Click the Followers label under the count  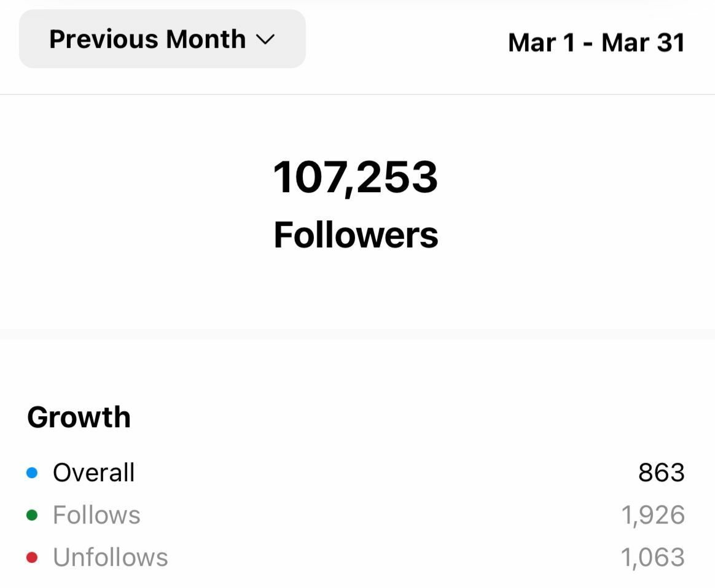356,235
